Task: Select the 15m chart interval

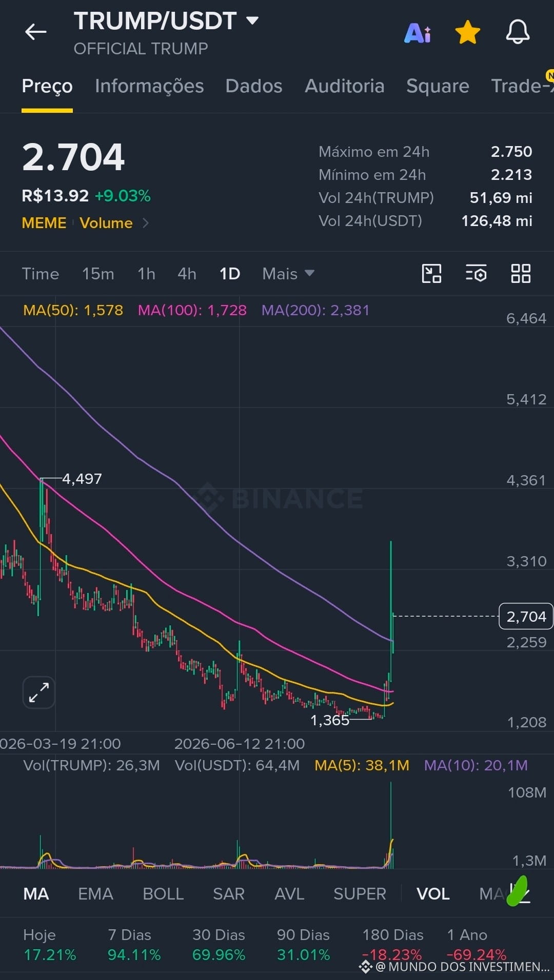Action: point(98,274)
